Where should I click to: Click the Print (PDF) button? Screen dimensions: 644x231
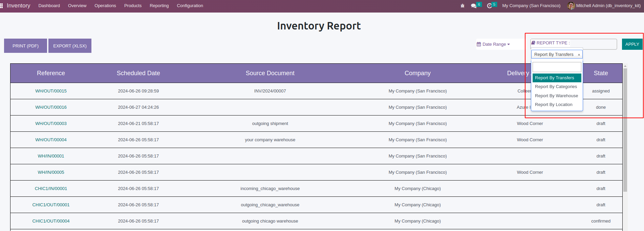click(25, 46)
